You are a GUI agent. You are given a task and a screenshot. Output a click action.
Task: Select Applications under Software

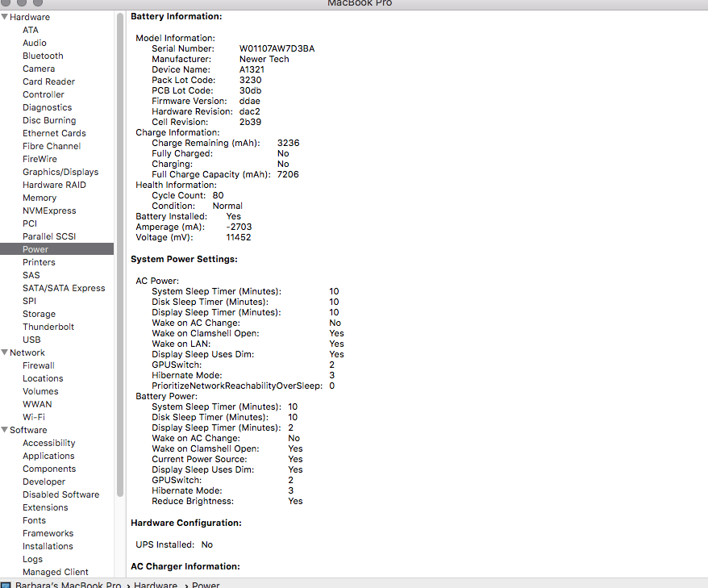coord(48,456)
